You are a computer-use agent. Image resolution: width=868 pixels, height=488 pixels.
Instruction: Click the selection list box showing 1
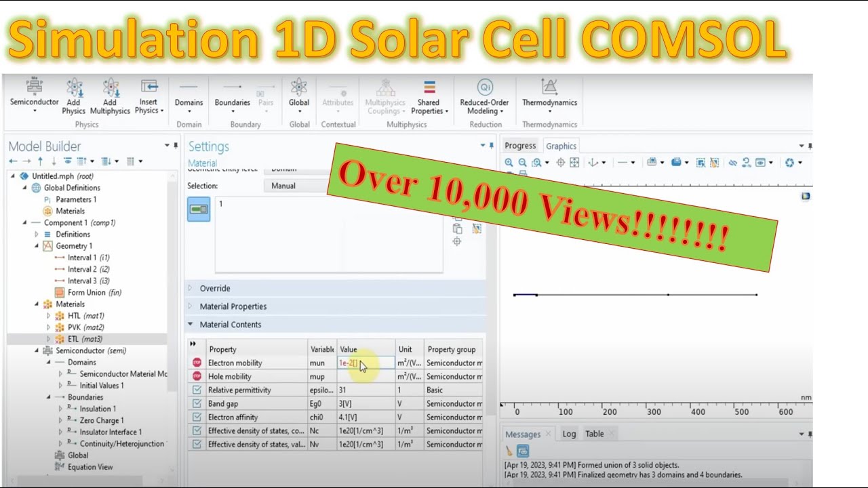[329, 235]
